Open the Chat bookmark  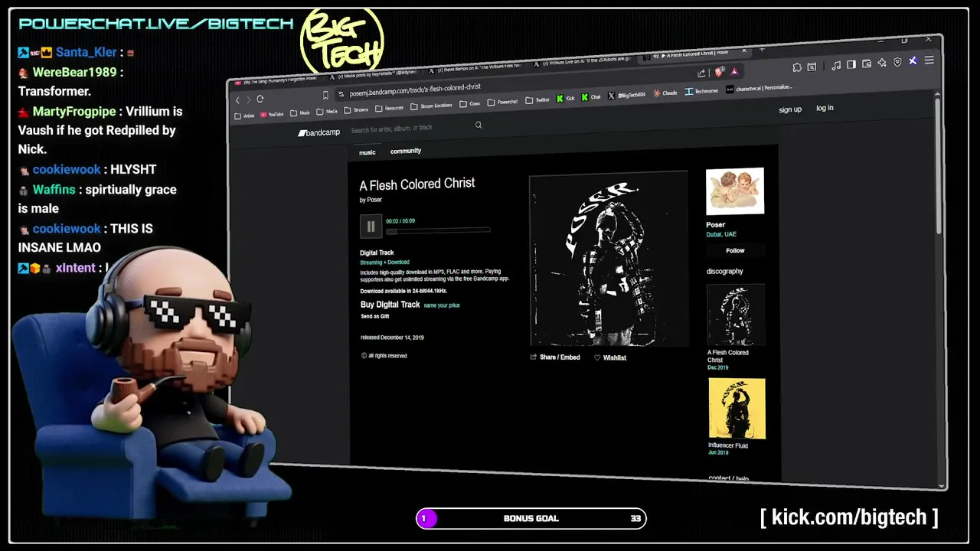(x=591, y=97)
